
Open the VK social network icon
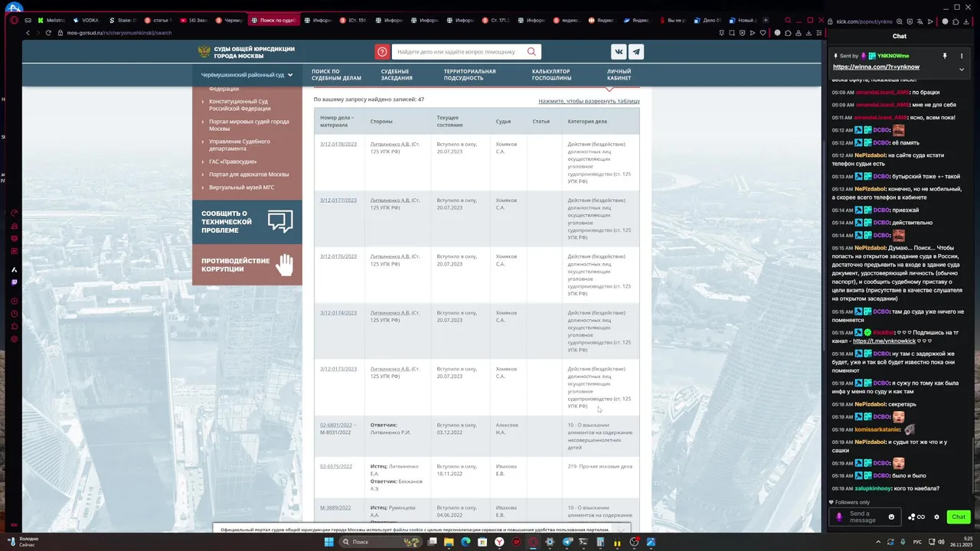(619, 52)
